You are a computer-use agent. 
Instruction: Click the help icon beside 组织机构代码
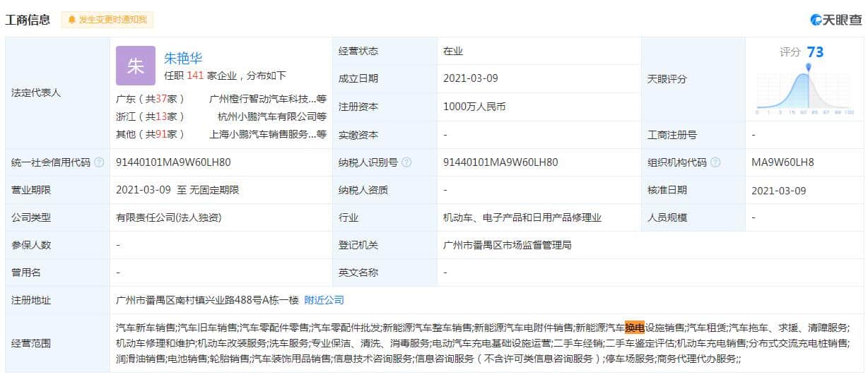click(x=715, y=162)
